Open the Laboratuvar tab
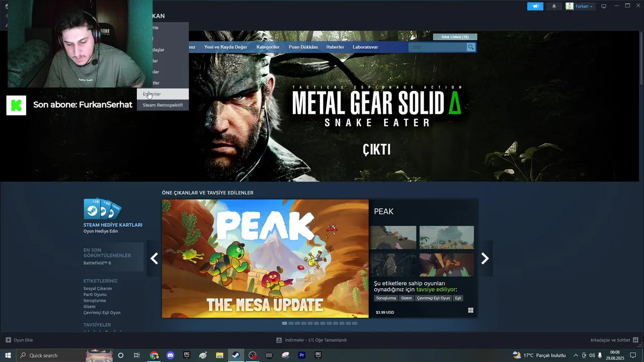 [x=365, y=47]
